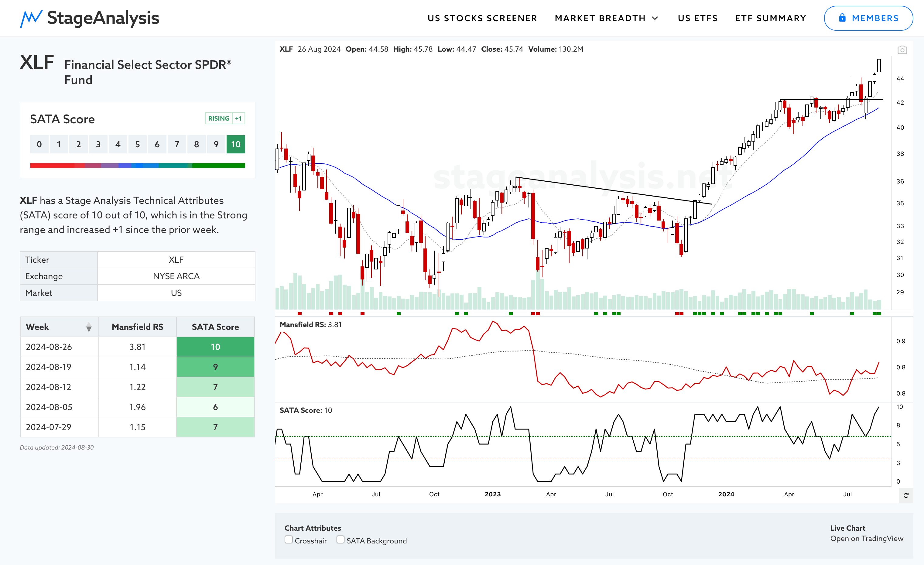Viewport: 924px width, 565px height.
Task: Click the StageAnalysis site title
Action: pos(103,18)
